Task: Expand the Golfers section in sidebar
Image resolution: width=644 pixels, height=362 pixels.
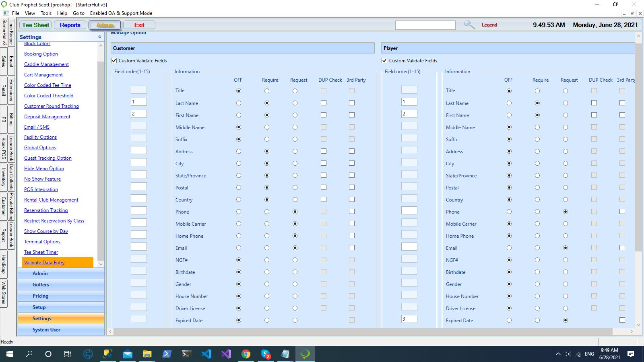Action: (x=41, y=285)
